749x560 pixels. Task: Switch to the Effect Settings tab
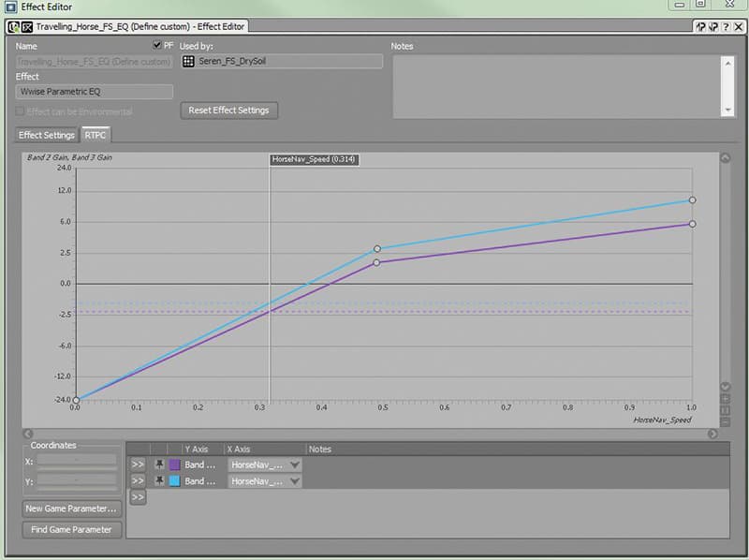(x=47, y=135)
